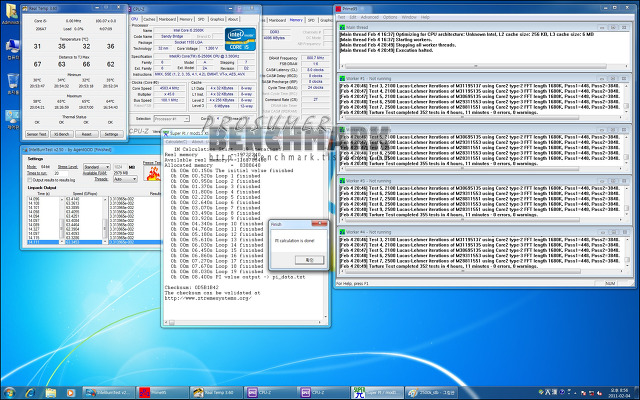This screenshot has width=640, height=400.
Task: Click the Worker #1 window icon in Prime95
Action: coord(342,78)
